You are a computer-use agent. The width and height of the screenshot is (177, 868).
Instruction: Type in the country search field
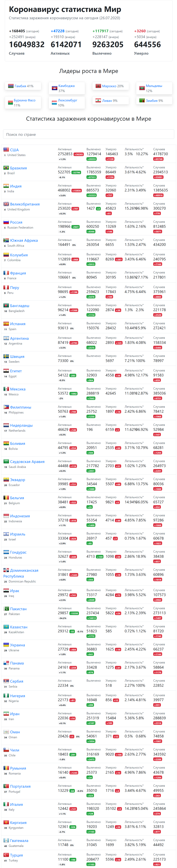pos(88,134)
